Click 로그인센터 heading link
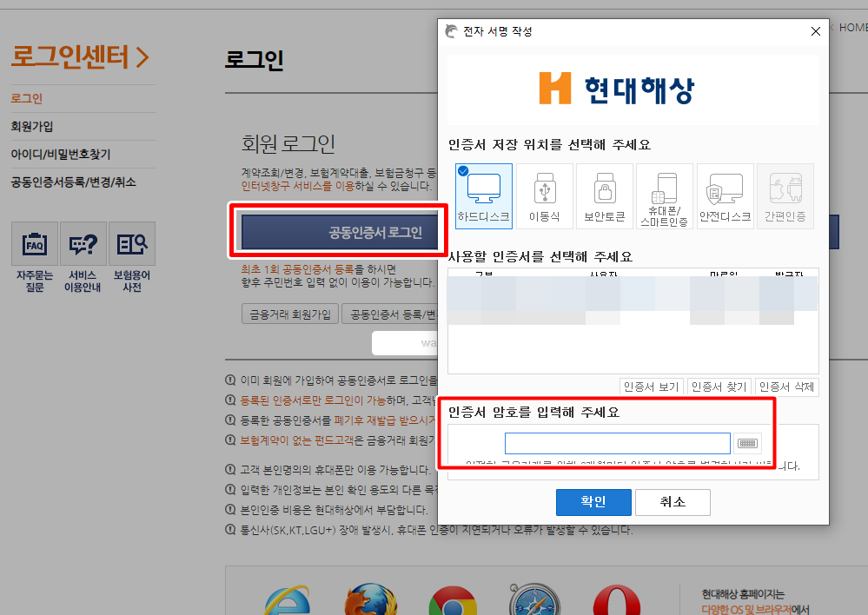868x615 pixels. (x=80, y=57)
